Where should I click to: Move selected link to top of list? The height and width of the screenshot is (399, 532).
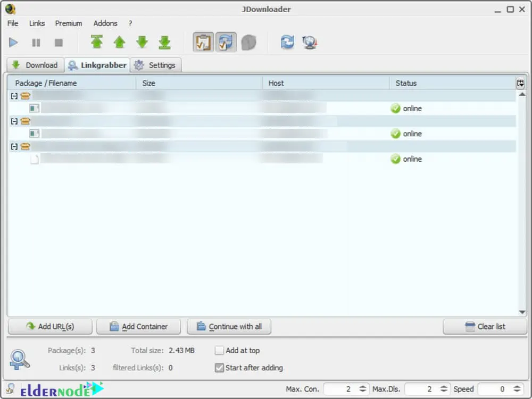pos(97,42)
